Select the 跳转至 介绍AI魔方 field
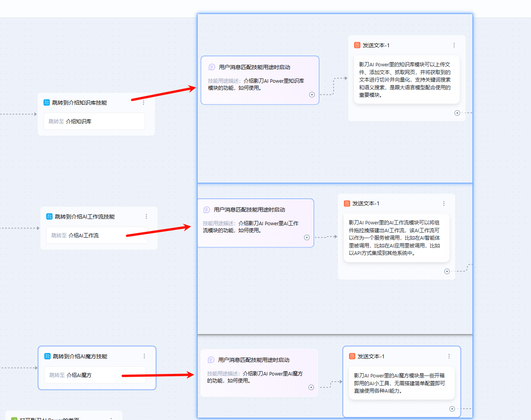 point(95,375)
